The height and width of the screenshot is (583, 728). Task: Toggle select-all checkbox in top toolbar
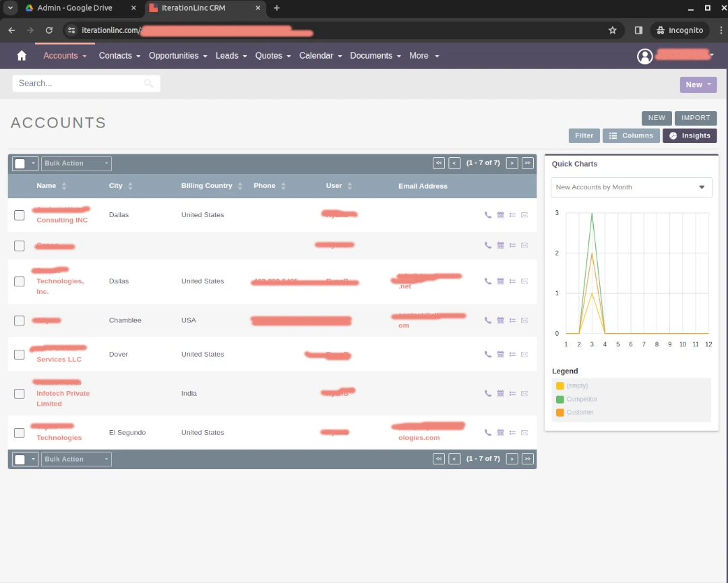20,163
